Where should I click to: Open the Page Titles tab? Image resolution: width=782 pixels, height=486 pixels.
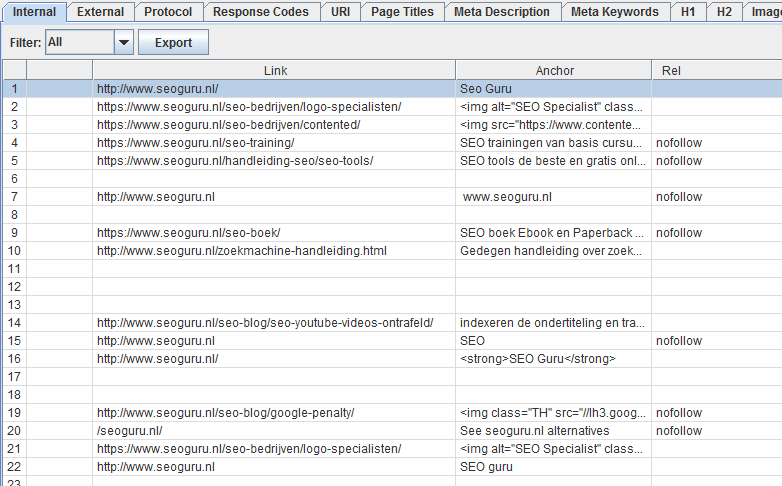402,12
